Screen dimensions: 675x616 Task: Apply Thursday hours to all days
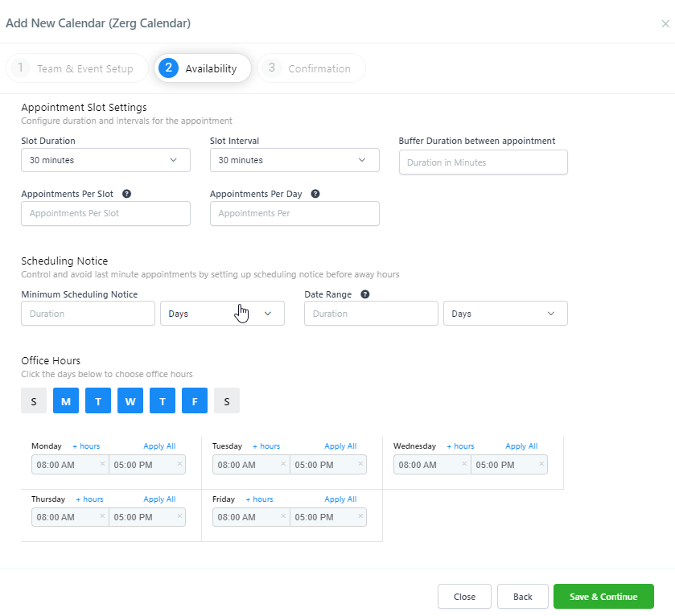tap(159, 499)
